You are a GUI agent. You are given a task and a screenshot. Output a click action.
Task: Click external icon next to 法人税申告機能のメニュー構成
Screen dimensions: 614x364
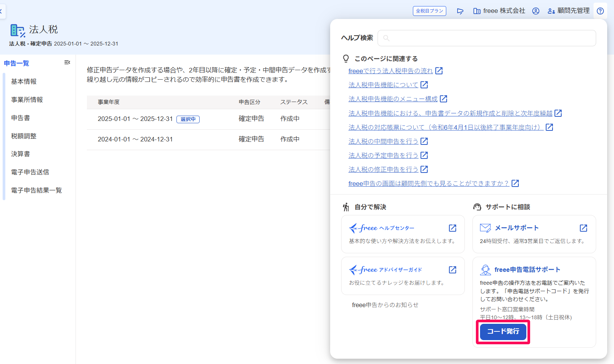(x=444, y=99)
